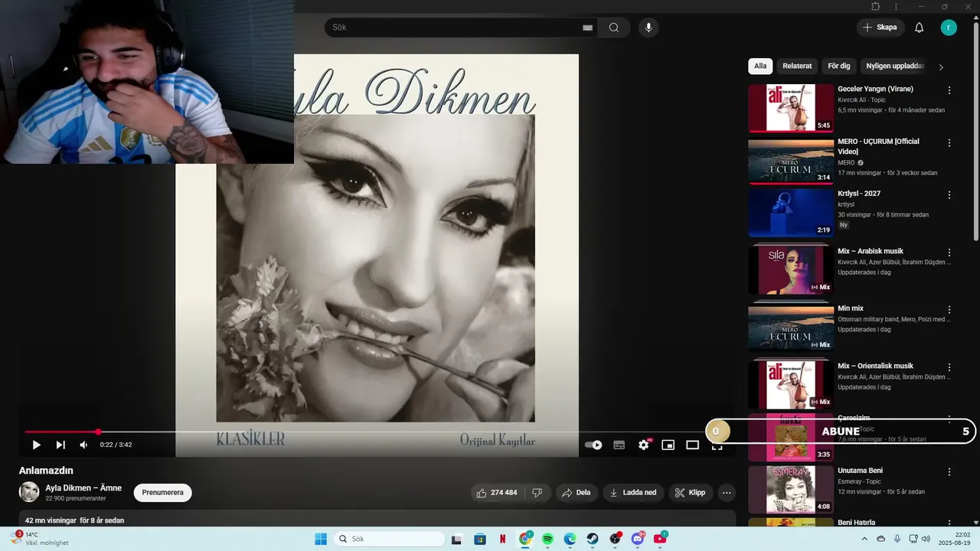Open Microsoft Edge from taskbar
This screenshot has width=980, height=551.
point(570,539)
